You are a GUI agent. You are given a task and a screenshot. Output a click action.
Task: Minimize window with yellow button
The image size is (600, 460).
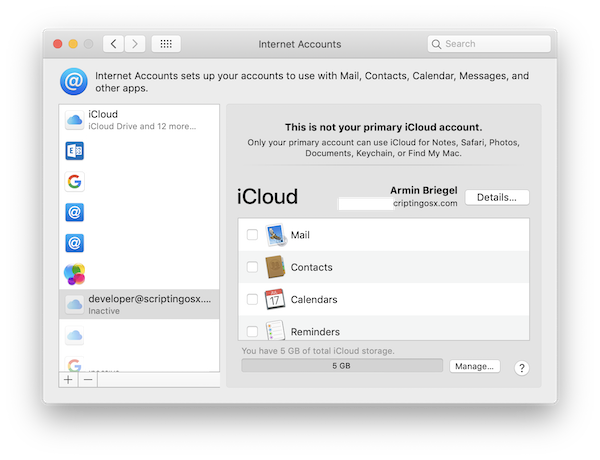[x=73, y=44]
